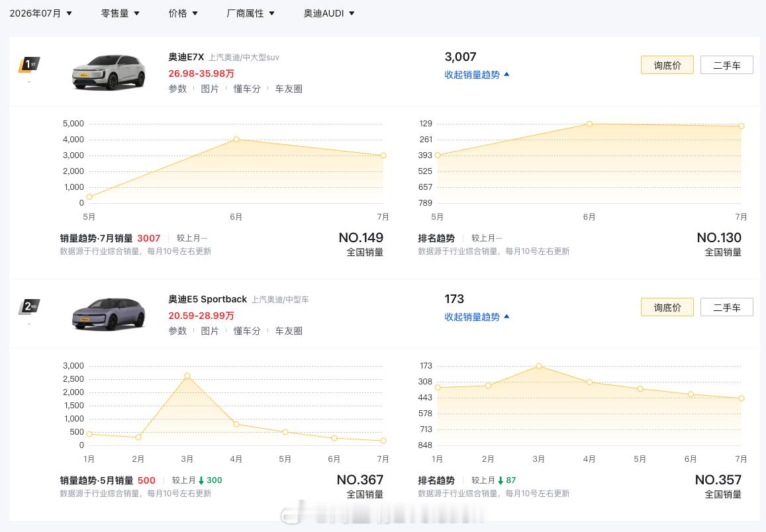Select 4月 point on E5 Sportback sales chart
This screenshot has height=532, width=766.
(236, 424)
